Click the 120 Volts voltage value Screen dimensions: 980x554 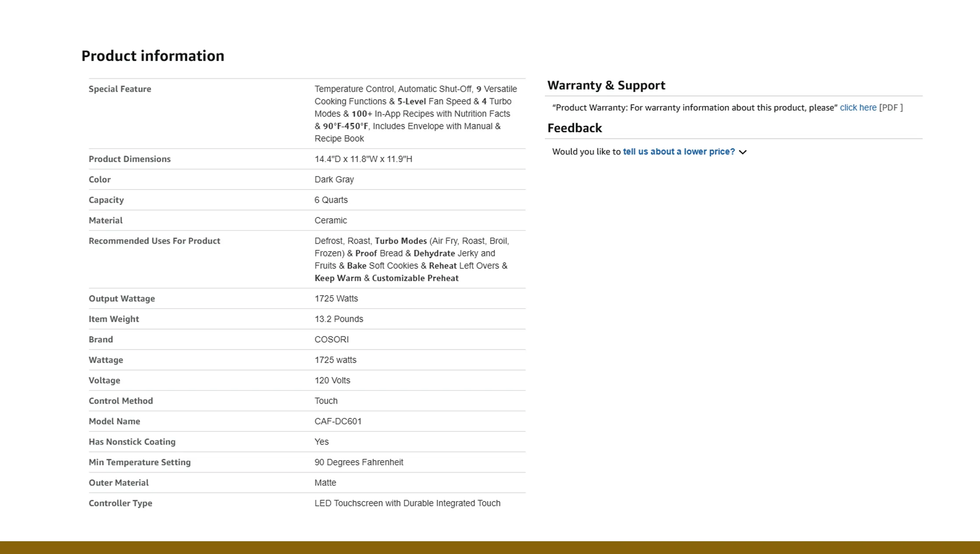(332, 380)
